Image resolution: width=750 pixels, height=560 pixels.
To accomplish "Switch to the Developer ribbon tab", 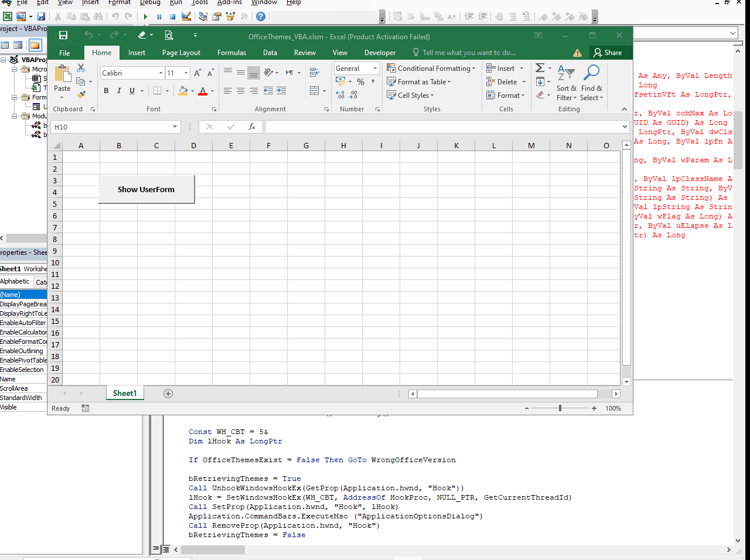I will tap(380, 53).
